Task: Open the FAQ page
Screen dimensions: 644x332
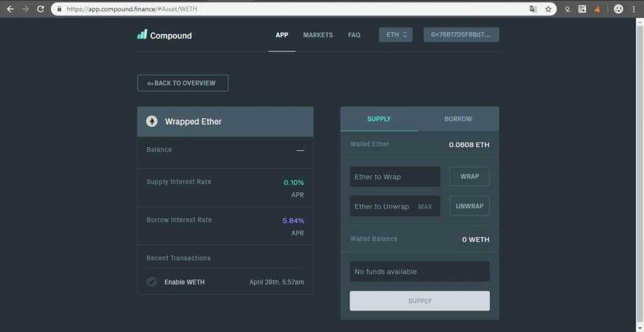Action: [354, 35]
